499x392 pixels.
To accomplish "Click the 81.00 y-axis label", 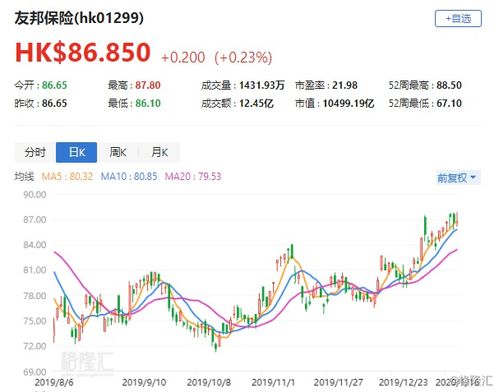I will 35,270.
